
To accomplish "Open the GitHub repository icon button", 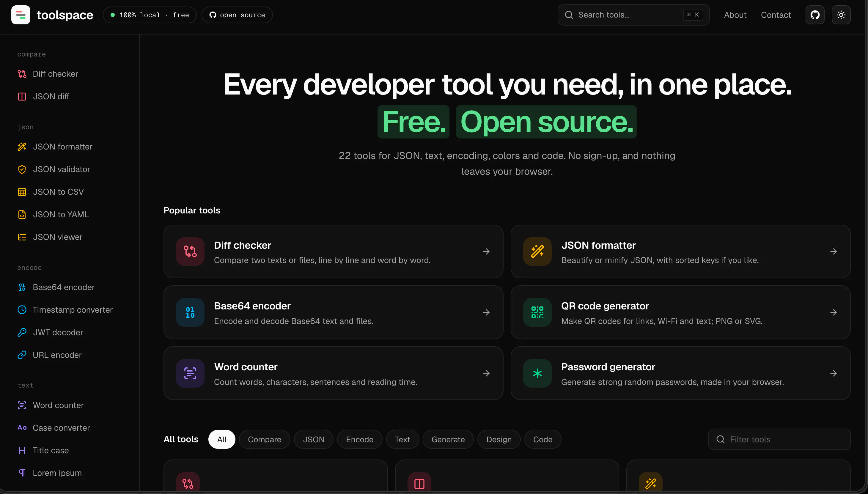I will tap(815, 15).
